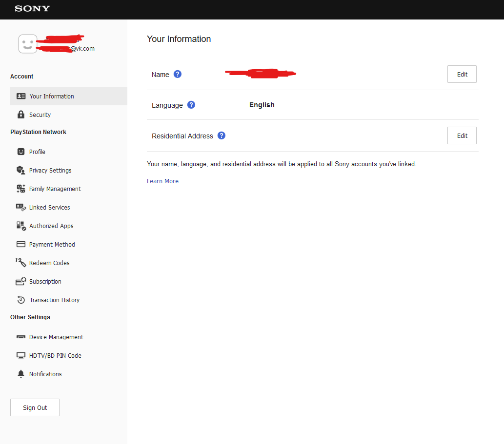Open Subscription settings

(69, 281)
